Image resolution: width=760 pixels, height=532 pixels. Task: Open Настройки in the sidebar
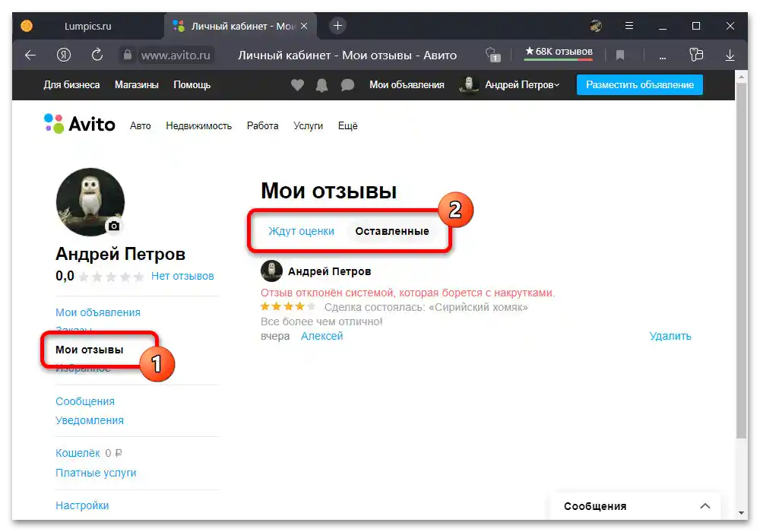coord(82,505)
